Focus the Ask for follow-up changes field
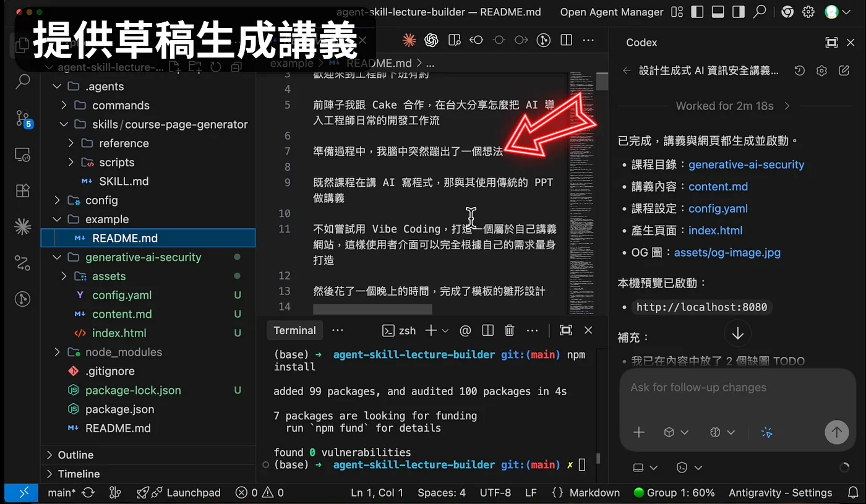Screen dimensions: 866x504 (738, 388)
